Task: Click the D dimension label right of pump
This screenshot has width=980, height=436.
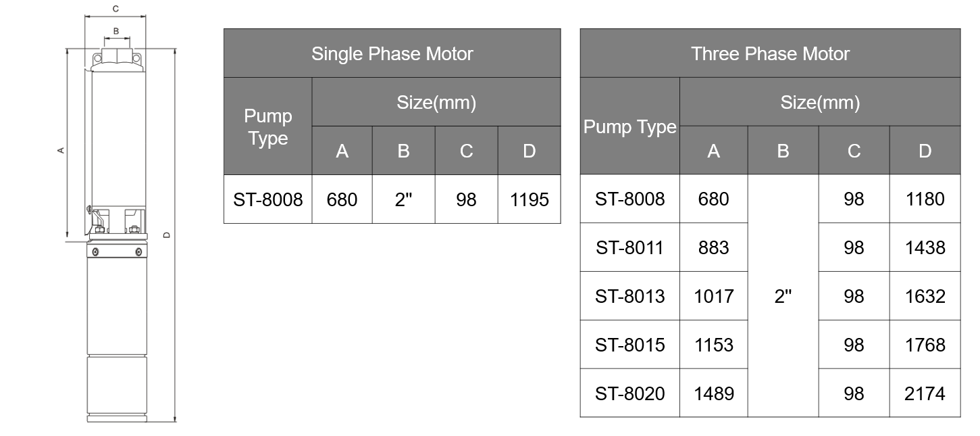Action: coord(167,235)
